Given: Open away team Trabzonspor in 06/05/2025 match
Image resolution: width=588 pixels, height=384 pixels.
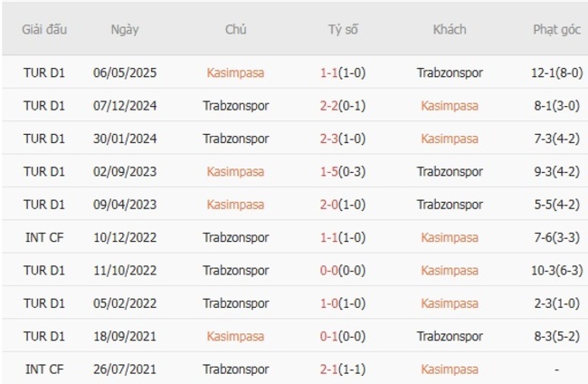Looking at the screenshot, I should [450, 72].
